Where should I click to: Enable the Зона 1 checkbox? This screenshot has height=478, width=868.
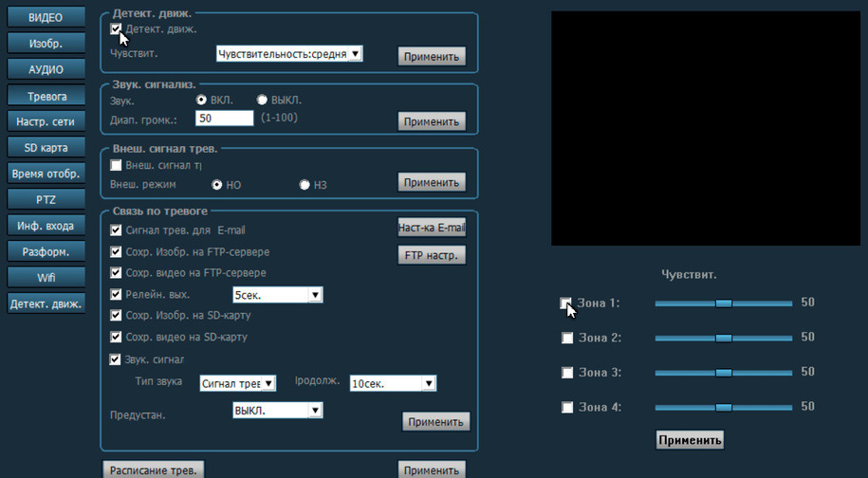click(567, 303)
